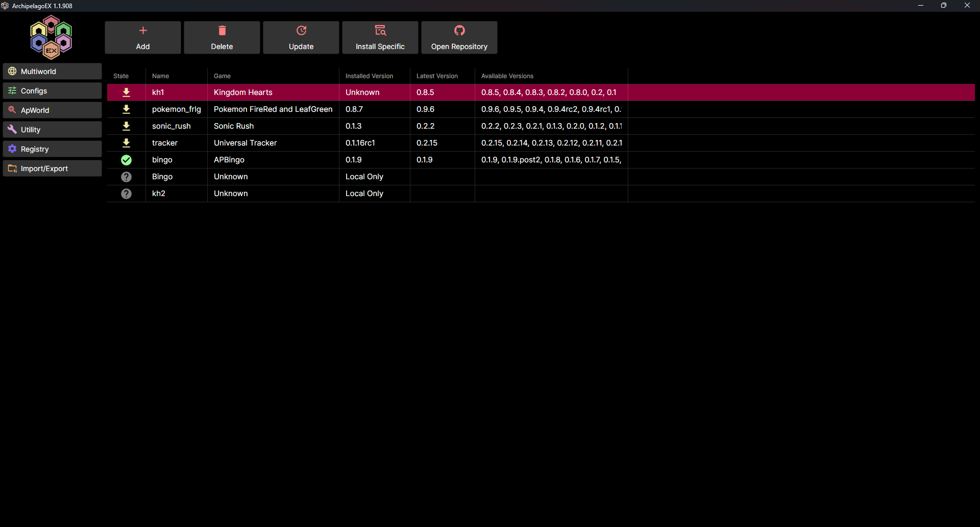
Task: Select the pokemon_frlg name cell
Action: click(x=177, y=109)
